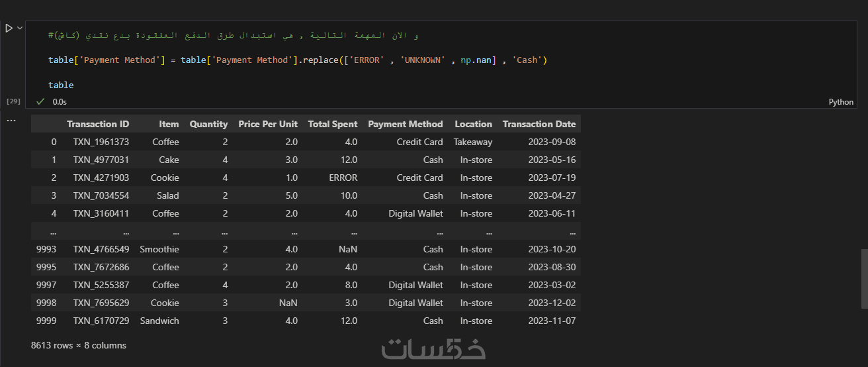868x367 pixels.
Task: Click NaN in row TXN_4766549
Action: [347, 249]
